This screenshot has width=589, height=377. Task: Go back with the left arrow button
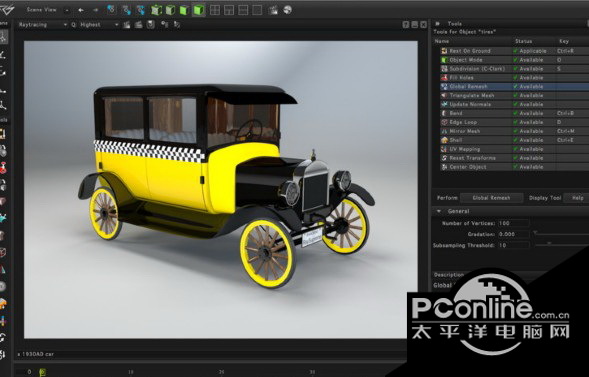[x=81, y=10]
